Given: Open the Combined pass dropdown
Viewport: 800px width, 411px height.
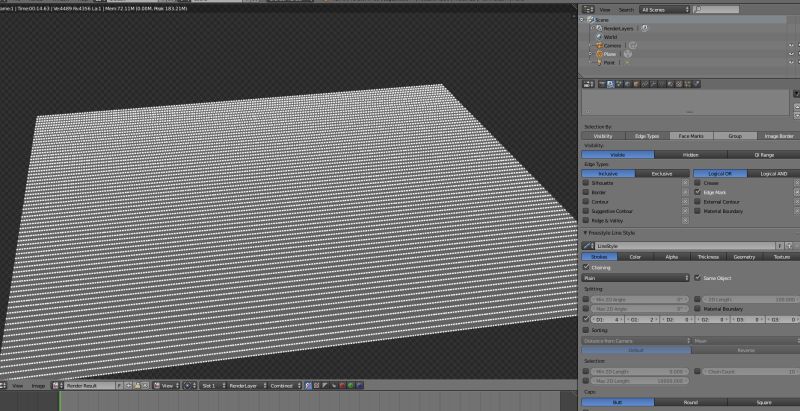Looking at the screenshot, I should [285, 386].
